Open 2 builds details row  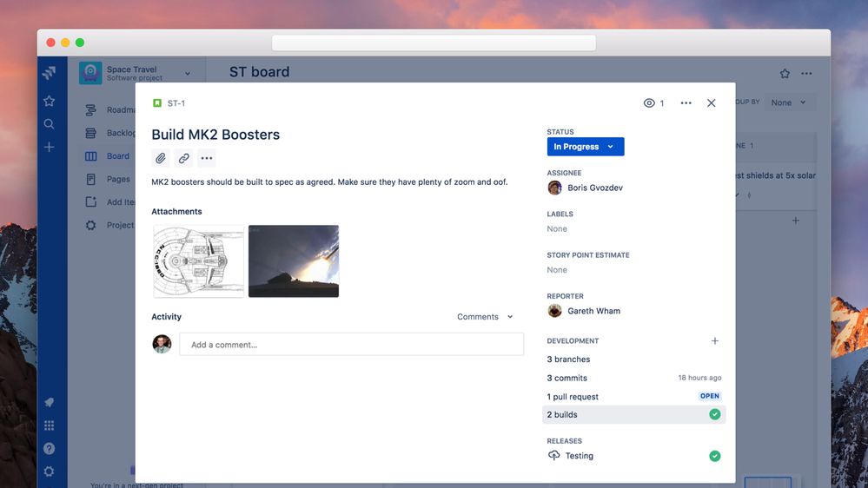[633, 414]
